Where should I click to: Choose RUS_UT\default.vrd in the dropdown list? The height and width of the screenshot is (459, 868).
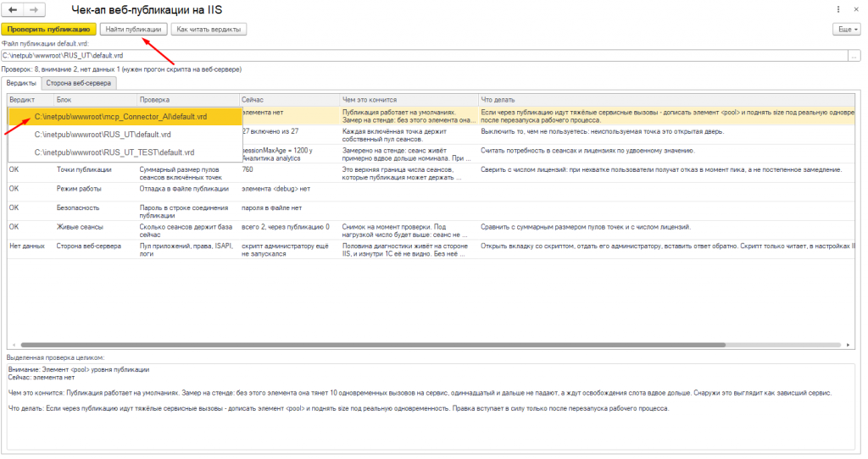[125, 135]
